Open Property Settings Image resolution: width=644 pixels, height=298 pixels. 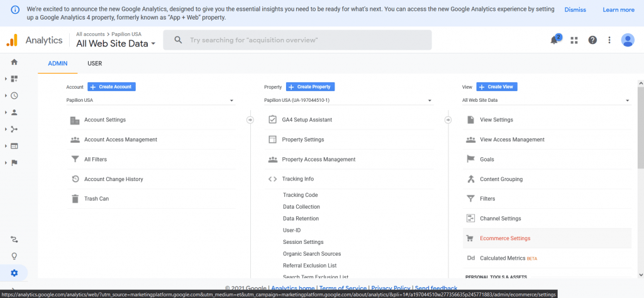tap(303, 140)
